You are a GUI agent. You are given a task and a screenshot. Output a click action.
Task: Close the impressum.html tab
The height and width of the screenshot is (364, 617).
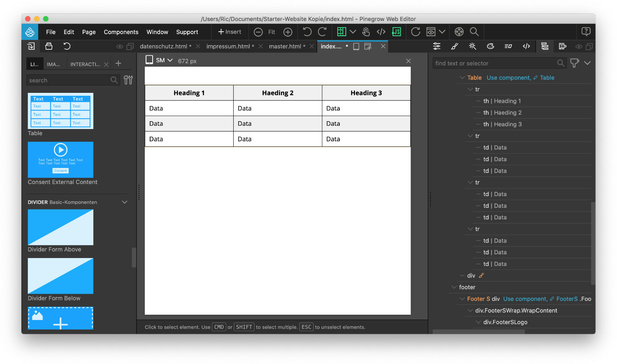260,46
